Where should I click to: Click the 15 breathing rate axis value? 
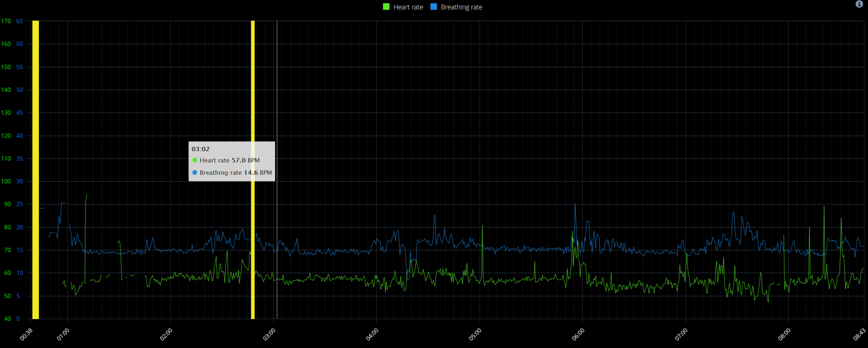(19, 250)
